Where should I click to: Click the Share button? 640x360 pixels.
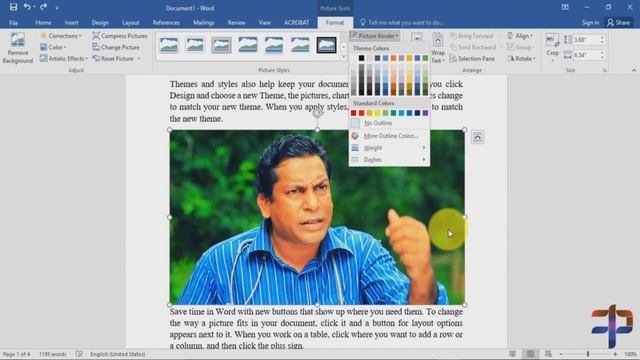click(618, 22)
